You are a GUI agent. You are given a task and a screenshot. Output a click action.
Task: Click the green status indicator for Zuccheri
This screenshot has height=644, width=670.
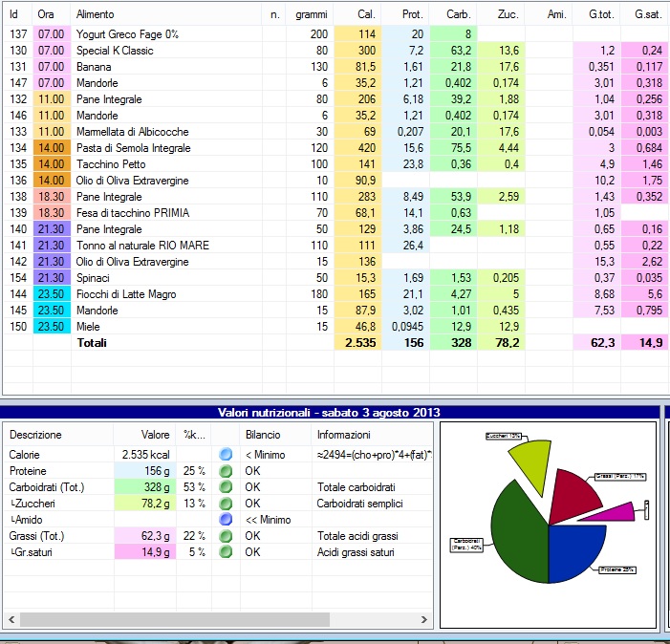click(226, 504)
